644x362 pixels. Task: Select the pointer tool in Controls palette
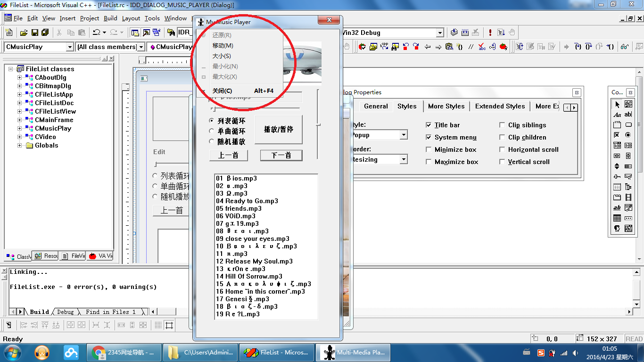[x=617, y=104]
